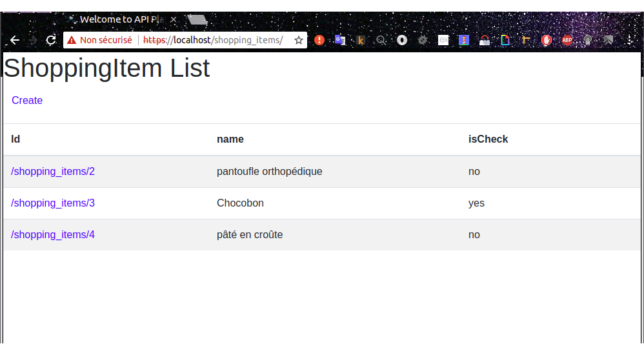Select the 'pantoufle orthopédique' cell
The width and height of the screenshot is (644, 355).
270,171
